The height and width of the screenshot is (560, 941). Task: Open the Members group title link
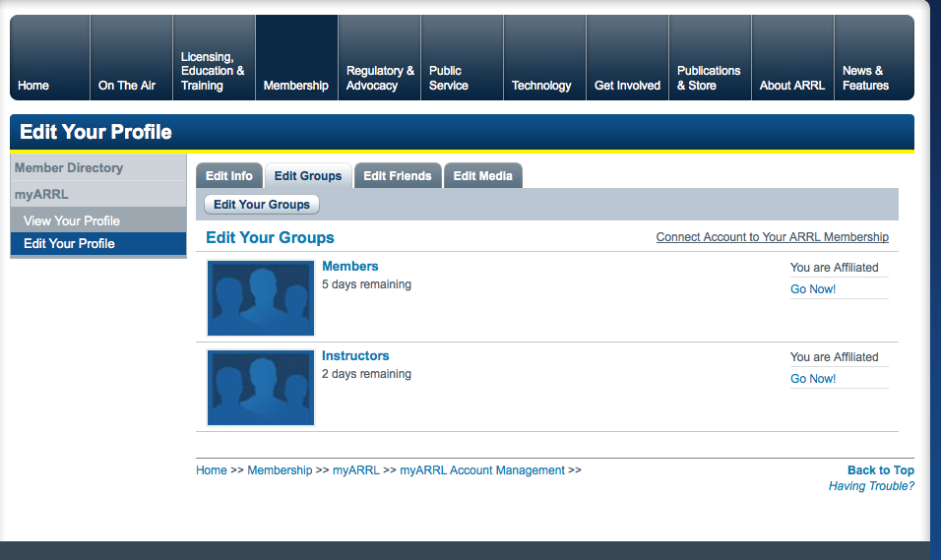[x=350, y=266]
